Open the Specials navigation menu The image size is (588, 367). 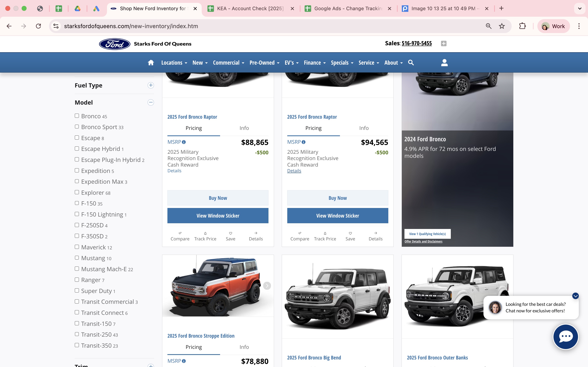click(x=342, y=63)
